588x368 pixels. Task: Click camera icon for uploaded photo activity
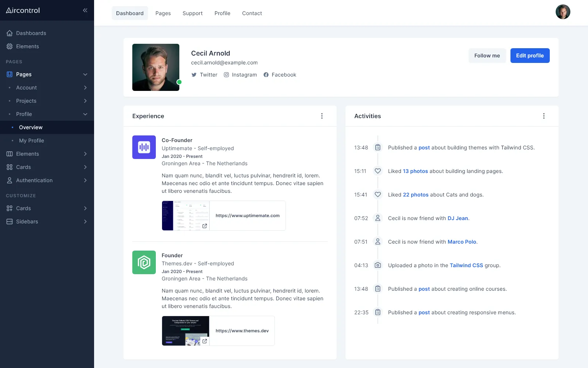pos(378,265)
